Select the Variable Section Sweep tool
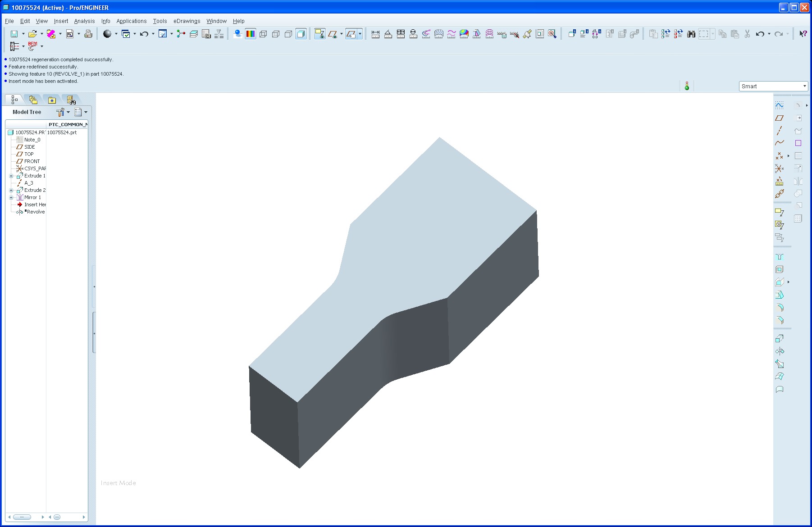Viewport: 812px width, 527px height. (780, 364)
